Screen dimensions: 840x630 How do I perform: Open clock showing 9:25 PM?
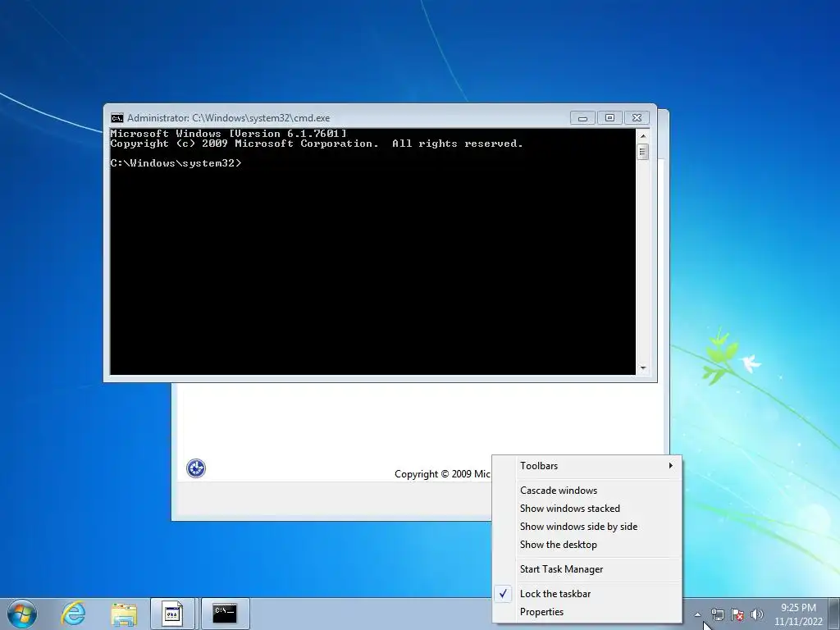[x=798, y=614]
